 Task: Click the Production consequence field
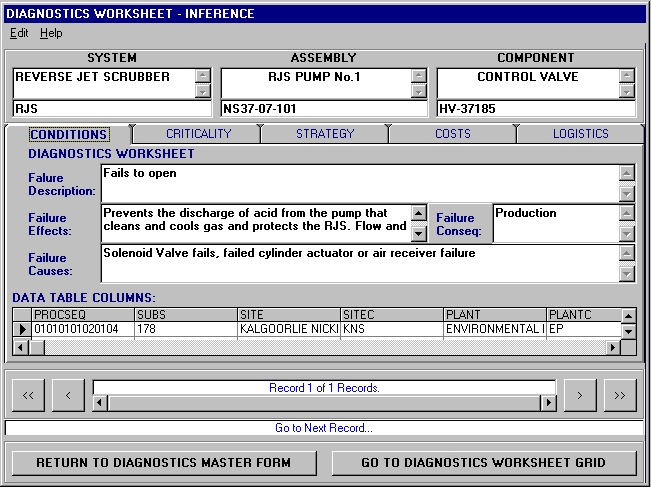coord(556,224)
